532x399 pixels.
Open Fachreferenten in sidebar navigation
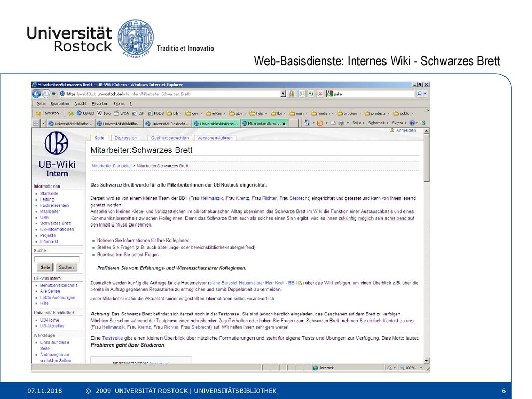coord(54,206)
